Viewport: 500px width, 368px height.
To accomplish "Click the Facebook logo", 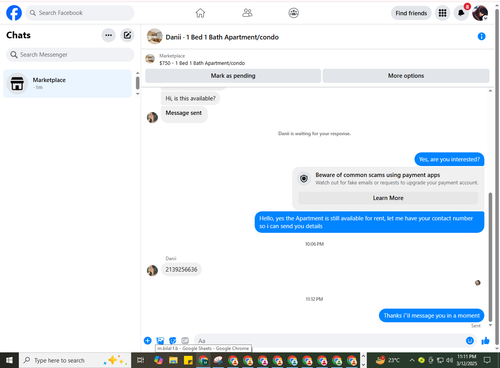I will tap(14, 13).
